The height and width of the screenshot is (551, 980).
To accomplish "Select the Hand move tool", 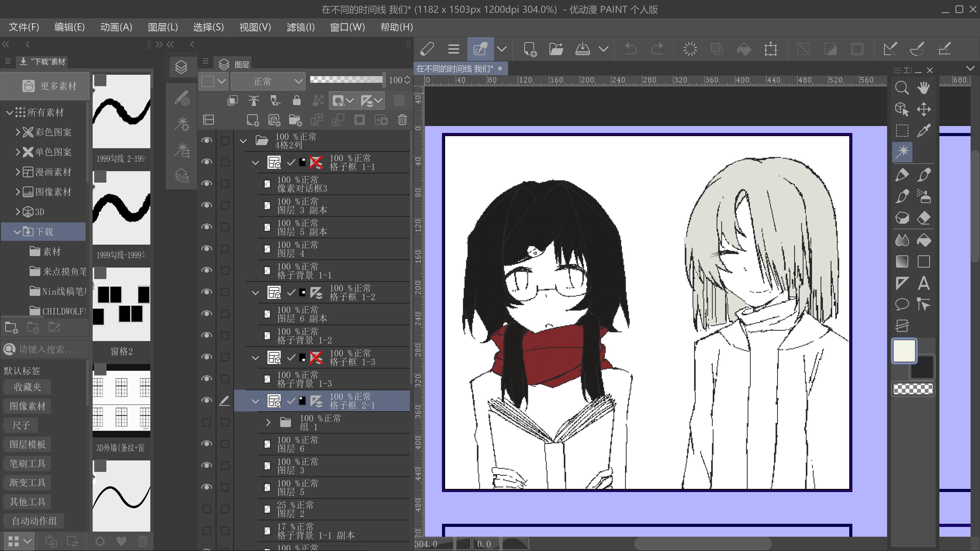I will click(924, 88).
